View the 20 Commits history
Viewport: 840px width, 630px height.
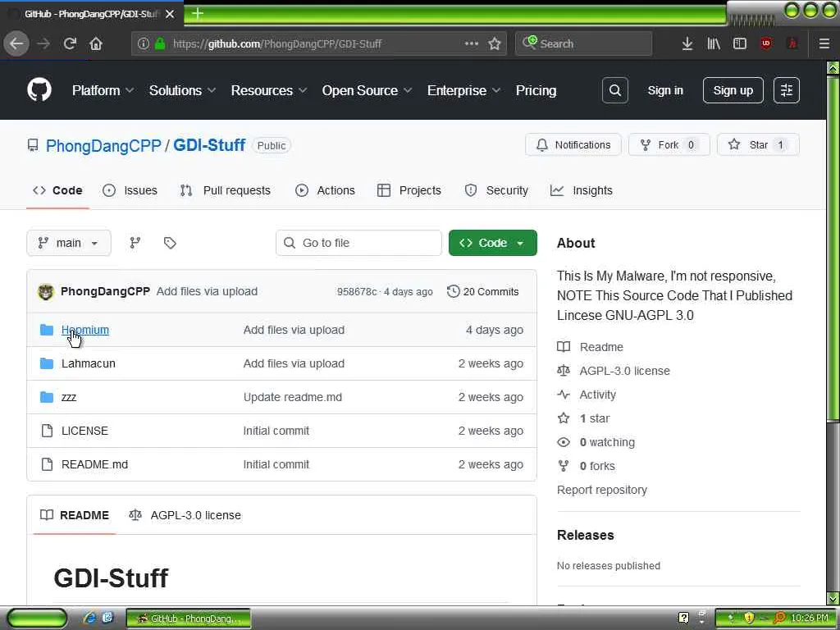483,291
